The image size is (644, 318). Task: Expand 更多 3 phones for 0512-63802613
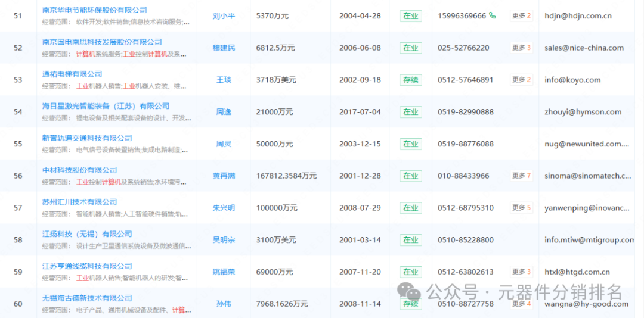(x=522, y=272)
